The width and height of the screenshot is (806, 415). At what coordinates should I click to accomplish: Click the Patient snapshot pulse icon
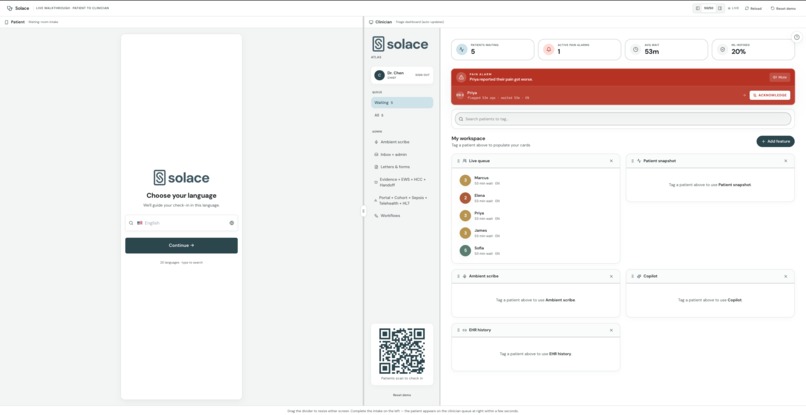click(639, 161)
